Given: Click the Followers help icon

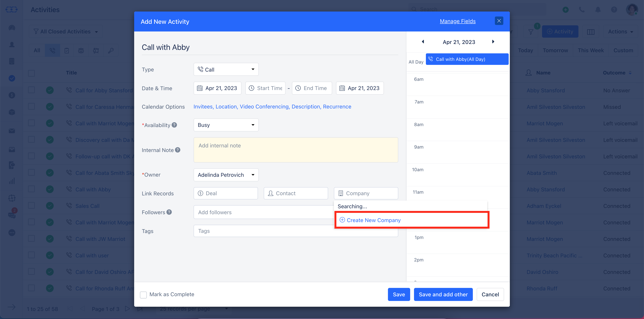Looking at the screenshot, I should [x=169, y=212].
